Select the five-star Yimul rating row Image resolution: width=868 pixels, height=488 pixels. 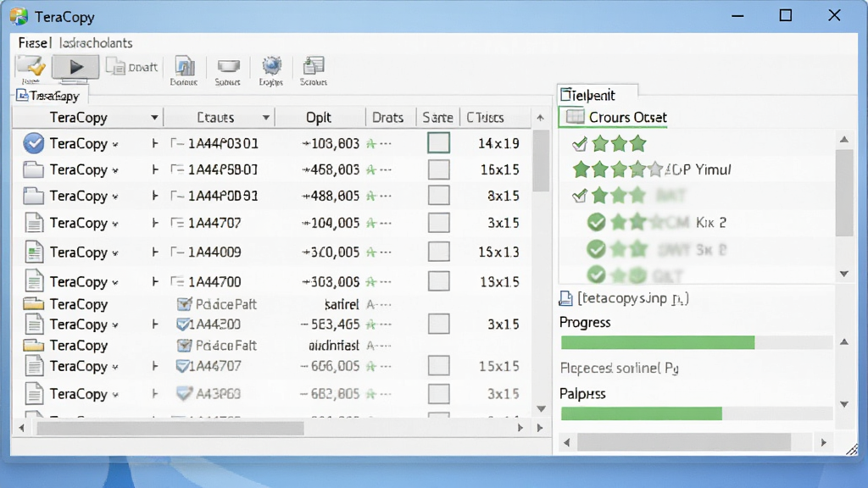pos(652,169)
